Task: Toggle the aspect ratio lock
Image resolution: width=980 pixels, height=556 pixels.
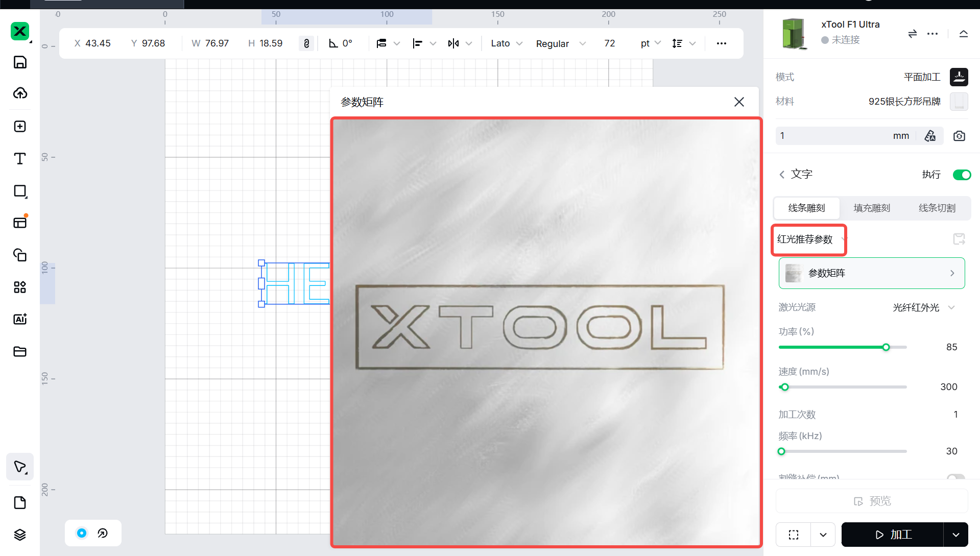Action: (x=306, y=43)
